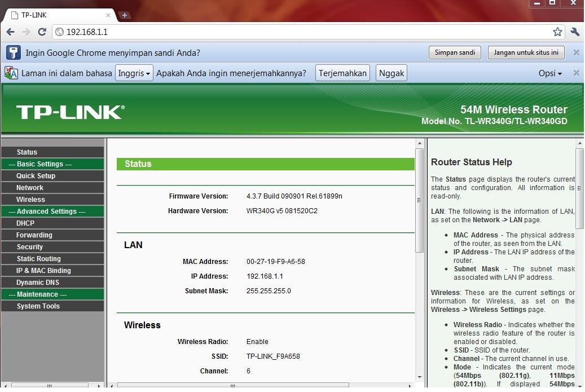585x392 pixels.
Task: Open Static Routing in the sidebar
Action: click(52, 259)
